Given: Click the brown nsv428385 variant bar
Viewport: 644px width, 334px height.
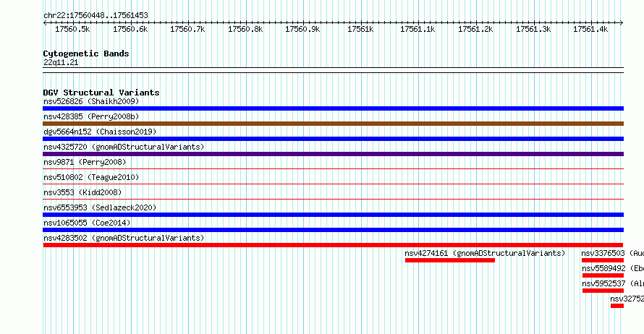Looking at the screenshot, I should (x=333, y=124).
